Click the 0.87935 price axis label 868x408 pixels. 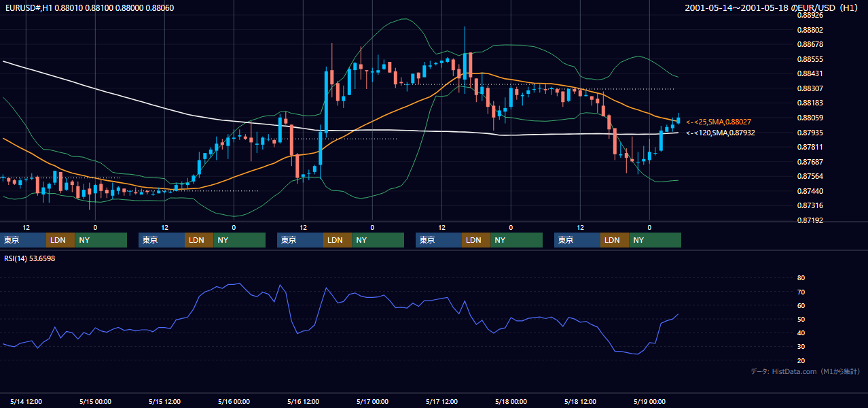[x=809, y=133]
